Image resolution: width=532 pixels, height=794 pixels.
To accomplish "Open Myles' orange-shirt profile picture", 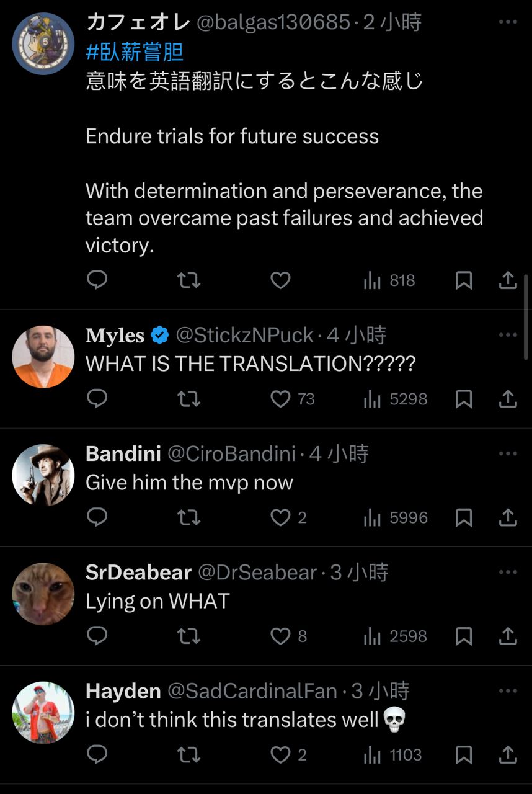I will tap(43, 357).
